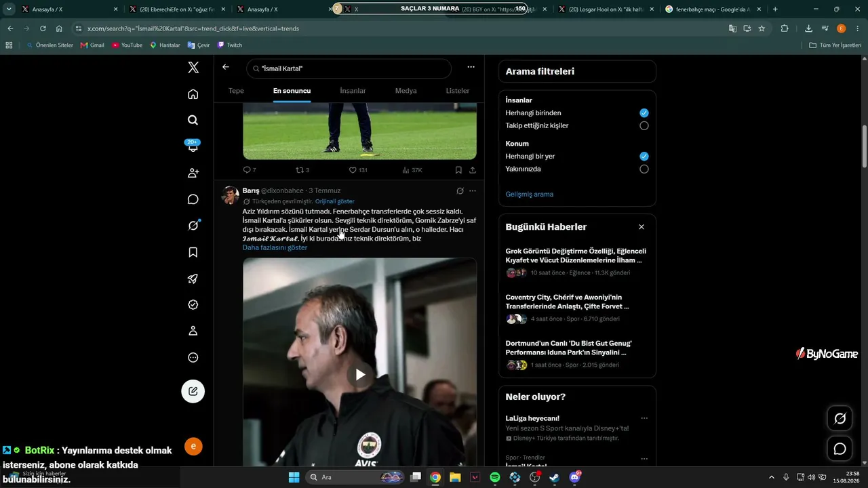This screenshot has height=488, width=868.
Task: Share the post above Barış's tweet
Action: (x=473, y=170)
